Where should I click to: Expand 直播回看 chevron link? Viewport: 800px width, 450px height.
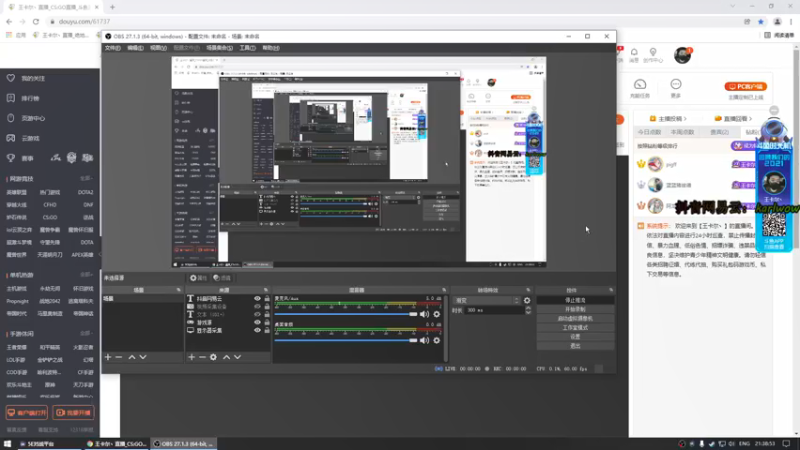pyautogui.click(x=734, y=118)
